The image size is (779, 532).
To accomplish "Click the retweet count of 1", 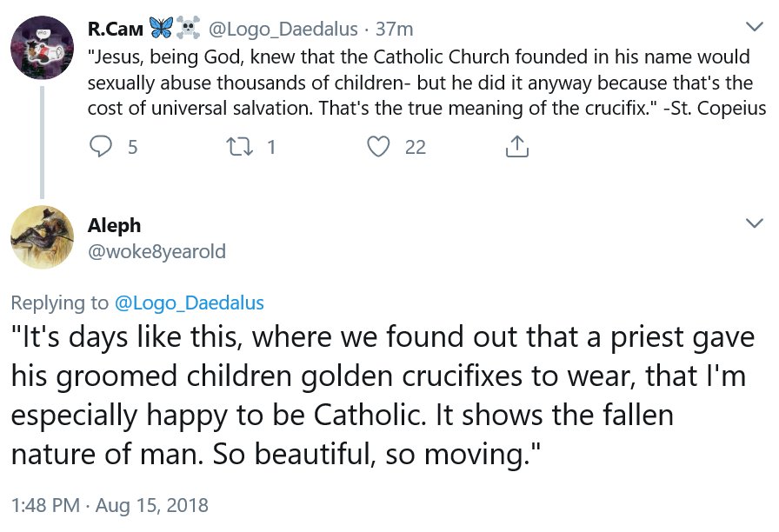I will pyautogui.click(x=271, y=148).
